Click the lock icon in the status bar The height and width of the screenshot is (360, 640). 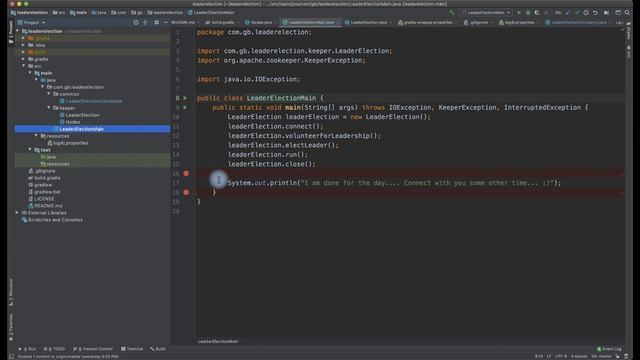coord(618,356)
